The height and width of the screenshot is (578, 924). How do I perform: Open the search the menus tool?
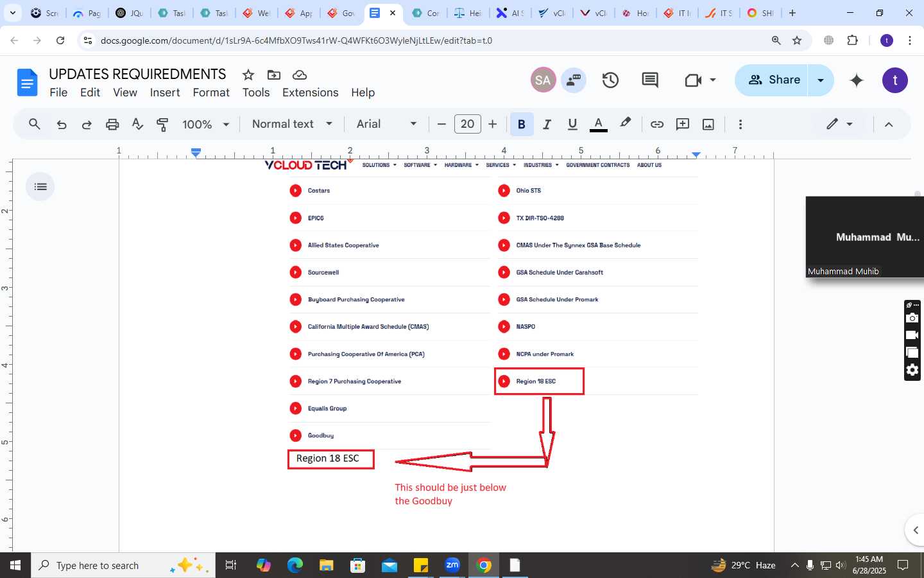pos(35,124)
